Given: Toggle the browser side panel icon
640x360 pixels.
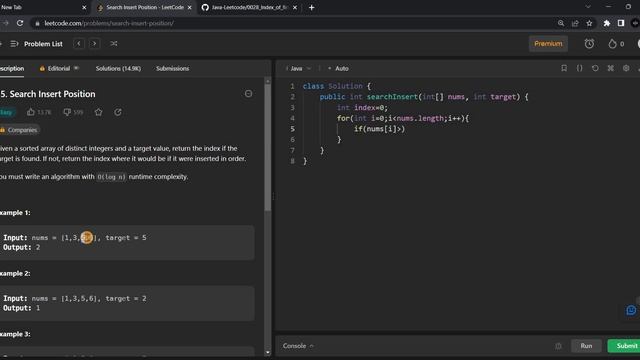Looking at the screenshot, I should (x=621, y=23).
